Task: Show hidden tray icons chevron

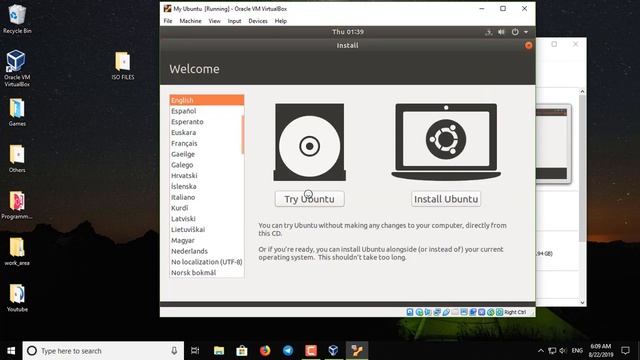Action: (x=541, y=351)
